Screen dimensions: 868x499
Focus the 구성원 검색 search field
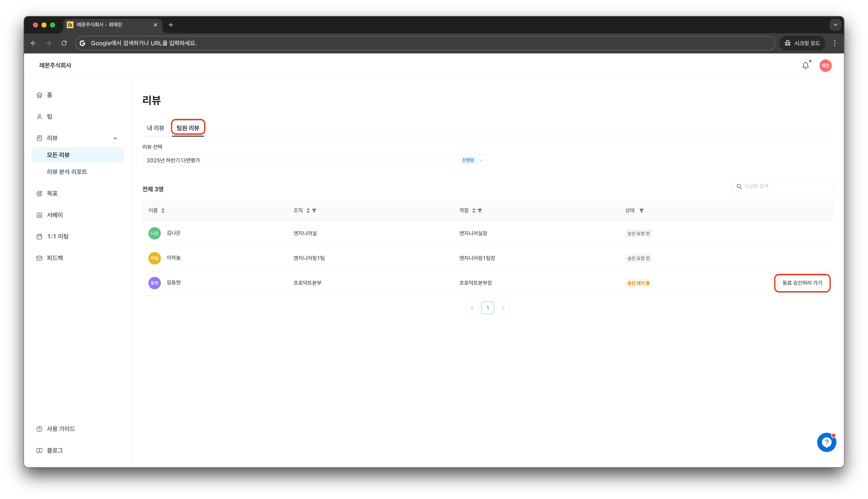point(782,186)
